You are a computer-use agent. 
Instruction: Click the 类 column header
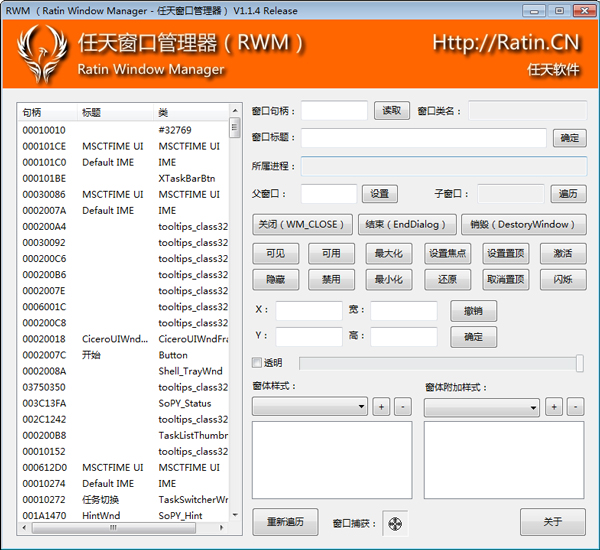coord(191,112)
